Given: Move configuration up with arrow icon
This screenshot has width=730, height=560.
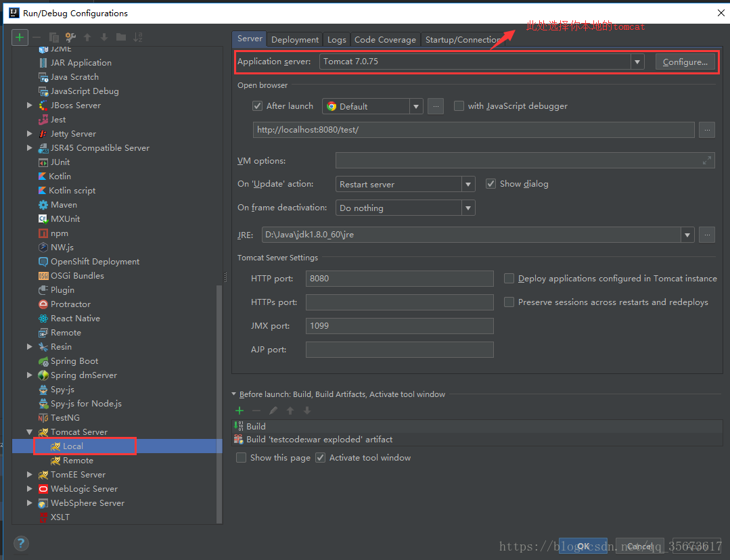Looking at the screenshot, I should click(87, 37).
